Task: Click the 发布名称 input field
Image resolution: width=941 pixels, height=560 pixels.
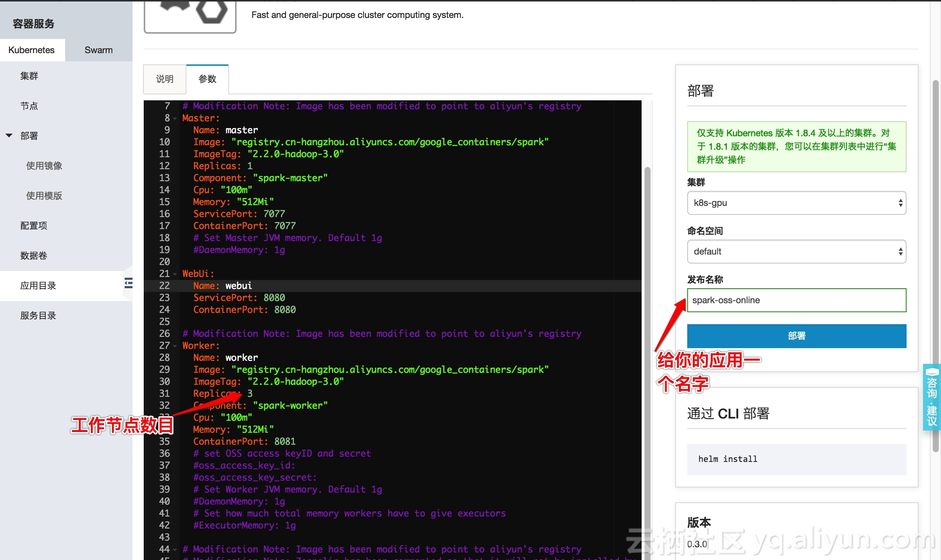Action: coord(796,300)
